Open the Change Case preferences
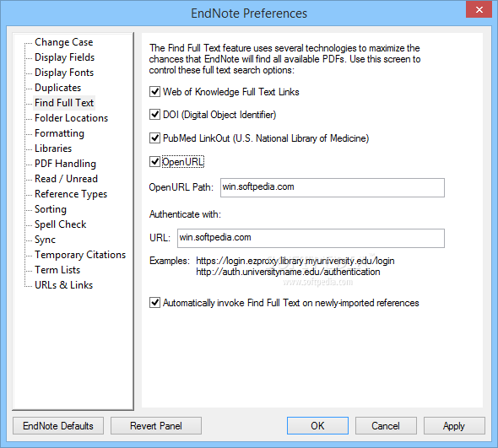The height and width of the screenshot is (448, 498). 63,42
